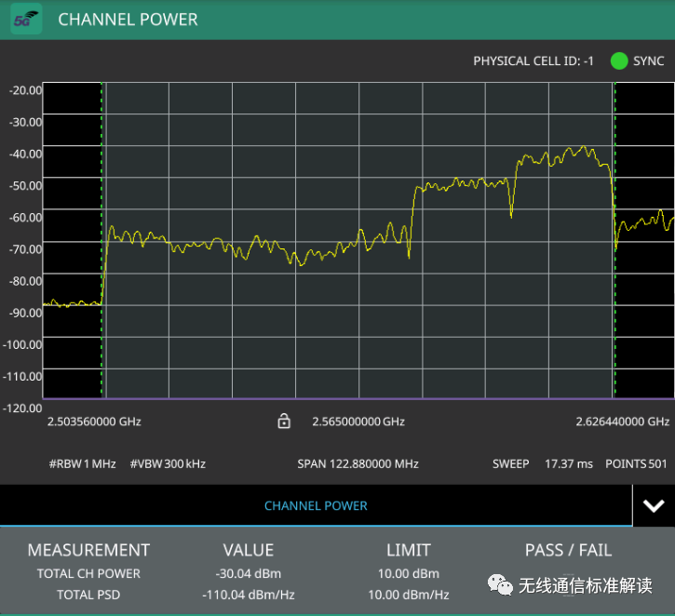Edit the start frequency 2.503560000 GHz
This screenshot has height=616, width=675.
click(94, 422)
